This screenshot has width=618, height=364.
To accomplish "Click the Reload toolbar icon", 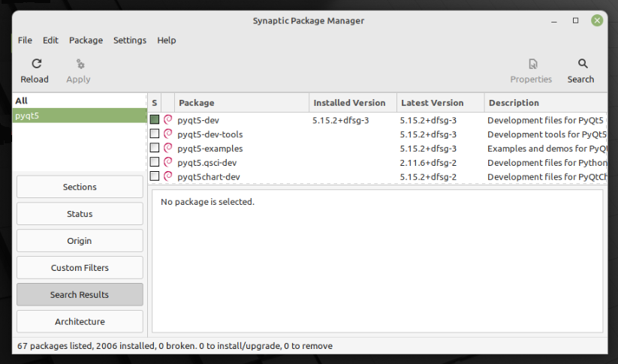I will click(x=34, y=65).
